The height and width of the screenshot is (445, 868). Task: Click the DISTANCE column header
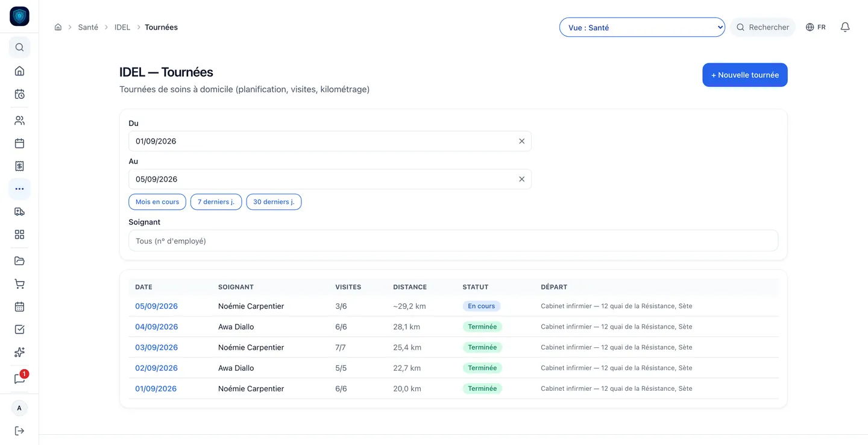point(410,287)
